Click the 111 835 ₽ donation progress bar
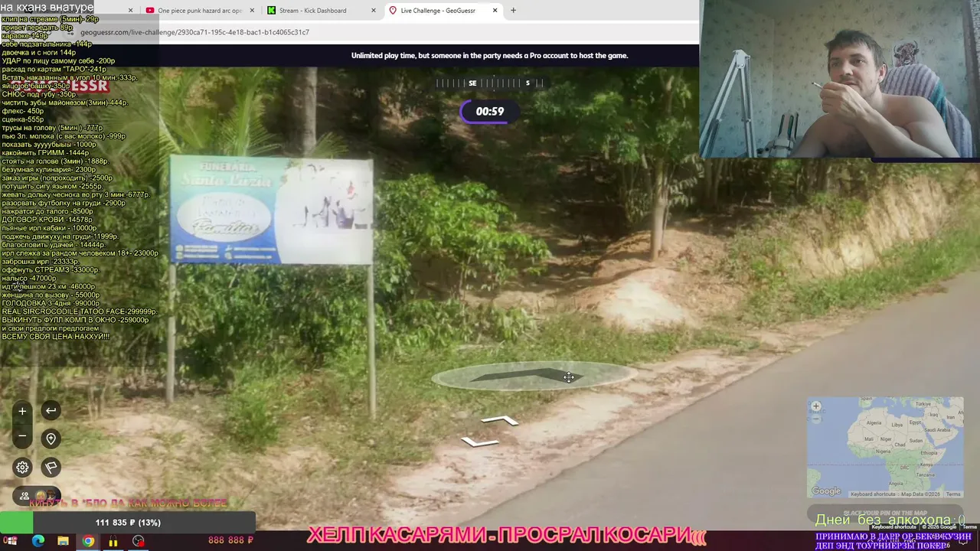 [x=128, y=523]
